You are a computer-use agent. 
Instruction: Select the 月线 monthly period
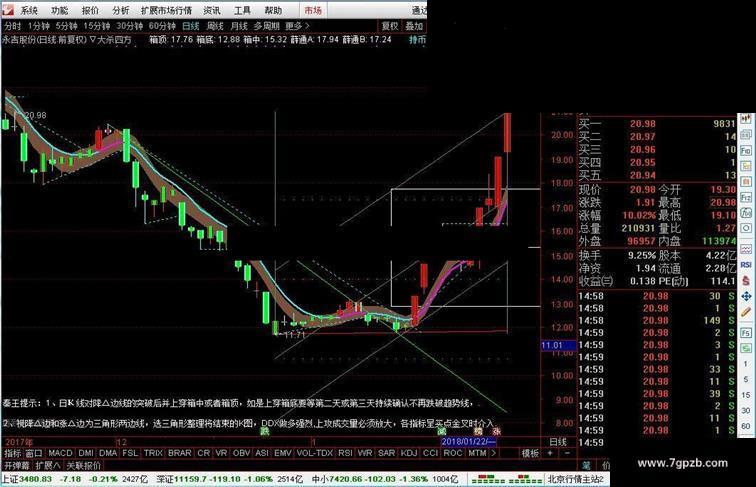point(239,26)
